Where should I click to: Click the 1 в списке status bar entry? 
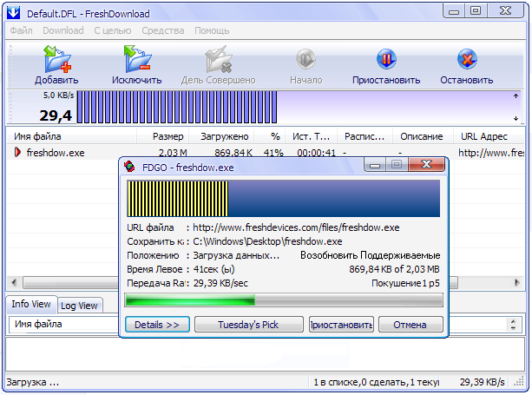[377, 382]
